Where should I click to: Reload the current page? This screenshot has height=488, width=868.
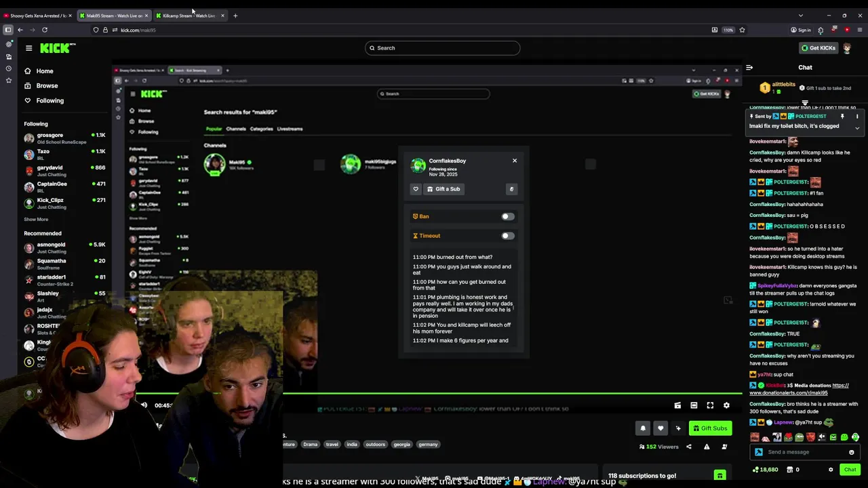45,30
